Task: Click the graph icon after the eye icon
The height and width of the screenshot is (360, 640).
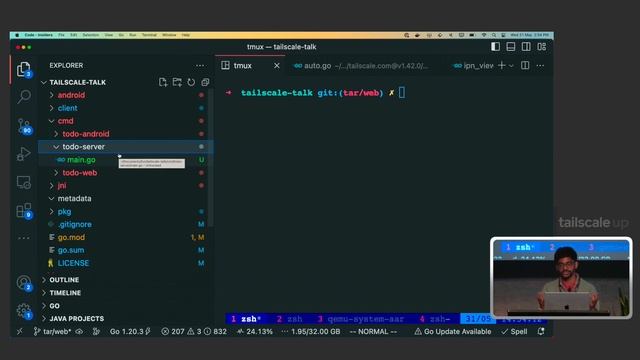Action: click(x=96, y=331)
